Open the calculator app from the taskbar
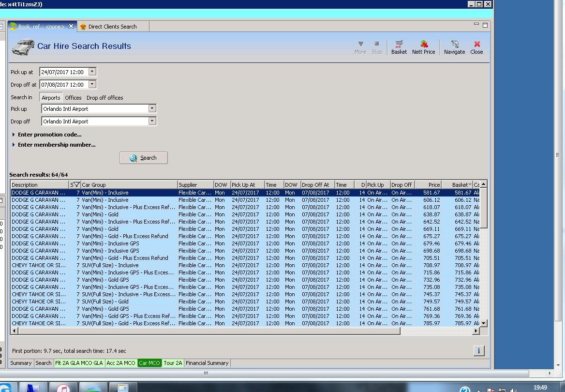Viewport: 565px width, 392px height. 123,388
